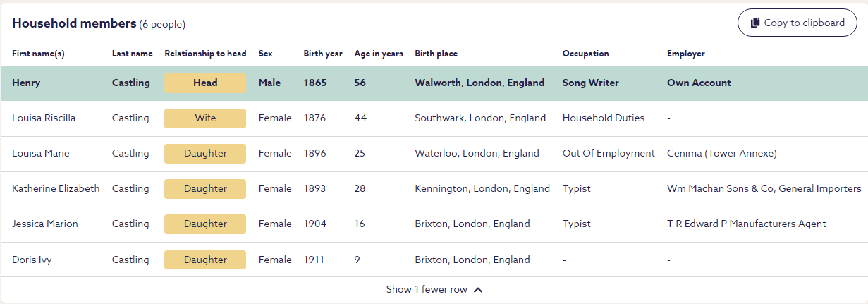The width and height of the screenshot is (868, 304).
Task: Click Doris Ivy's Daughter badge
Action: click(x=205, y=260)
